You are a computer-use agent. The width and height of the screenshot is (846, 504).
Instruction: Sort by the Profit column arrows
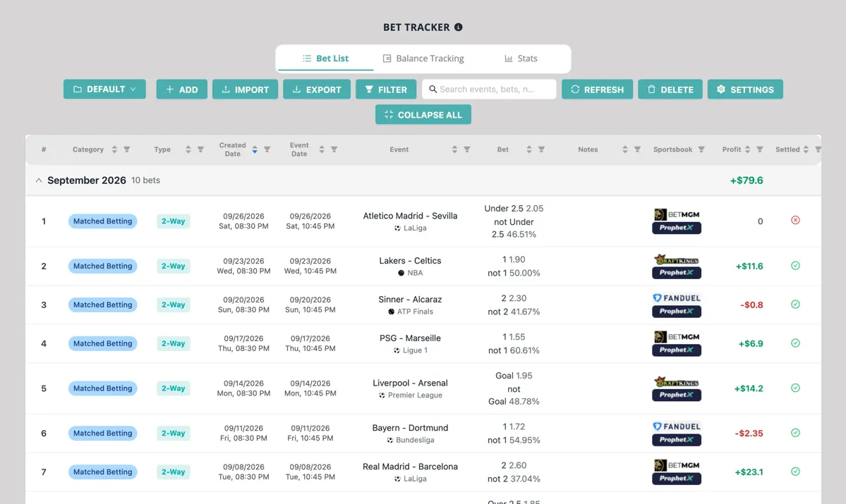[x=747, y=149]
